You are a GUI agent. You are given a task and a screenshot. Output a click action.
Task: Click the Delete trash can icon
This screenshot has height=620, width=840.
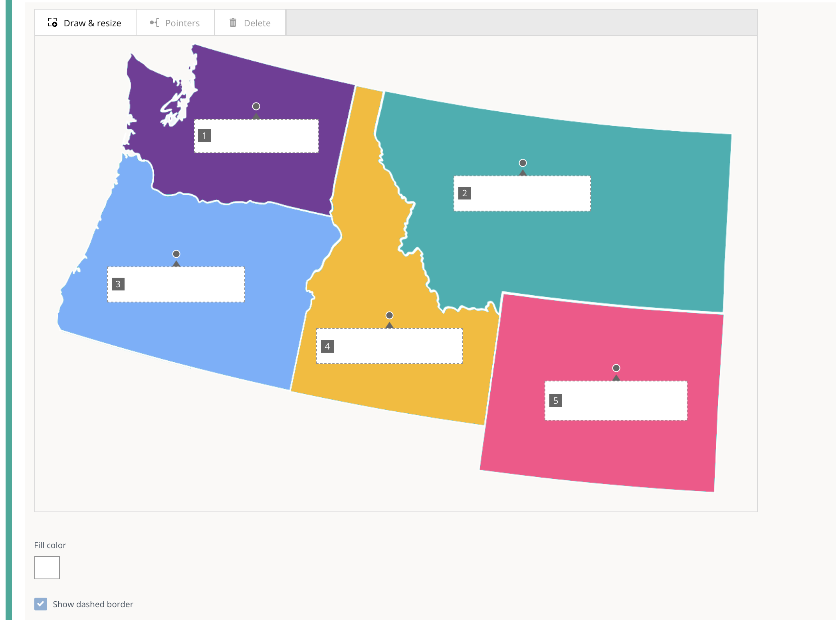[233, 23]
